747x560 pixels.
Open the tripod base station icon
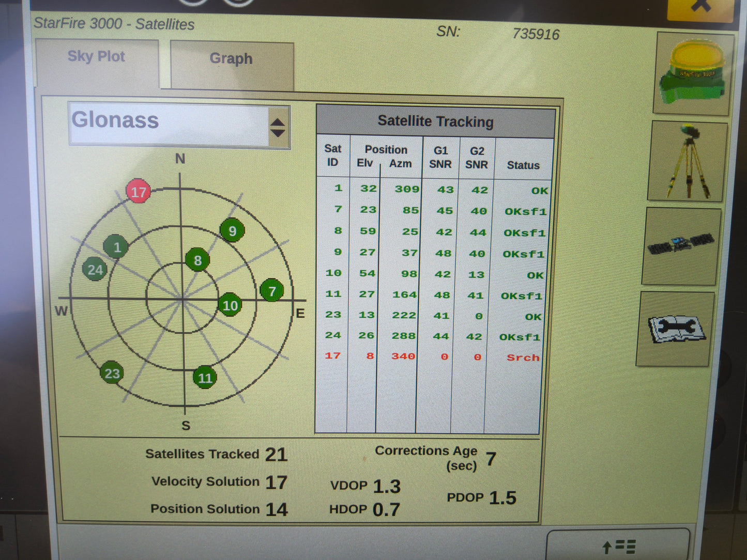[688, 162]
